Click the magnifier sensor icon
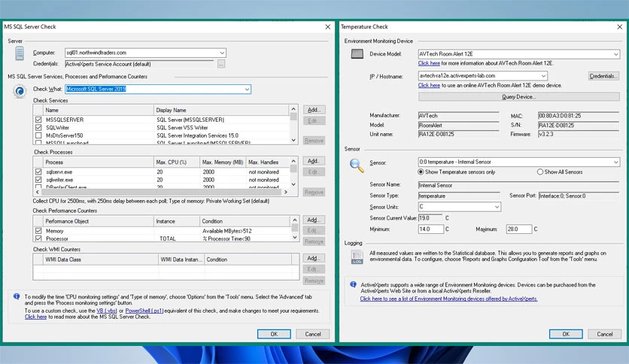The width and height of the screenshot is (629, 364). click(x=357, y=165)
